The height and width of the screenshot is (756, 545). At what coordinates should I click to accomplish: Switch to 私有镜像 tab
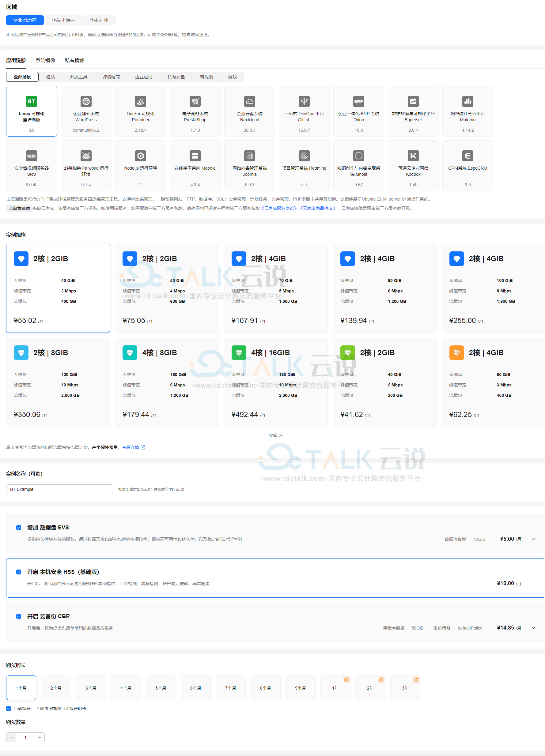75,60
